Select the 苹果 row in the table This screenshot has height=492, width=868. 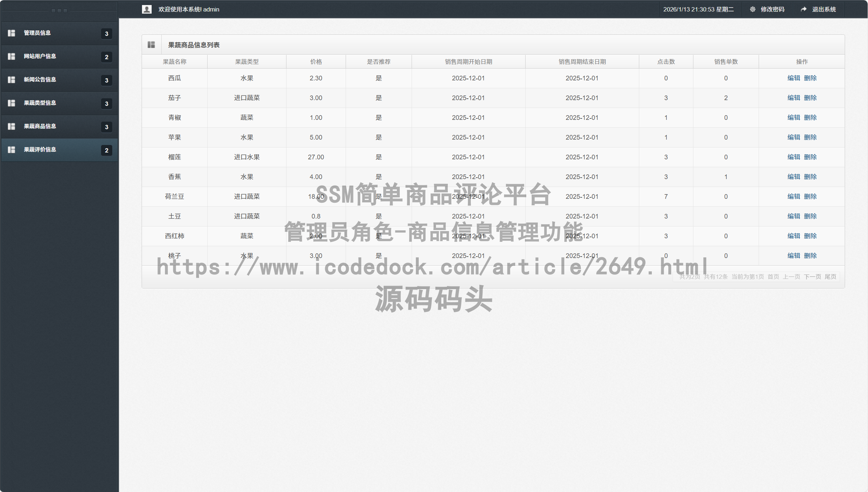pos(174,137)
